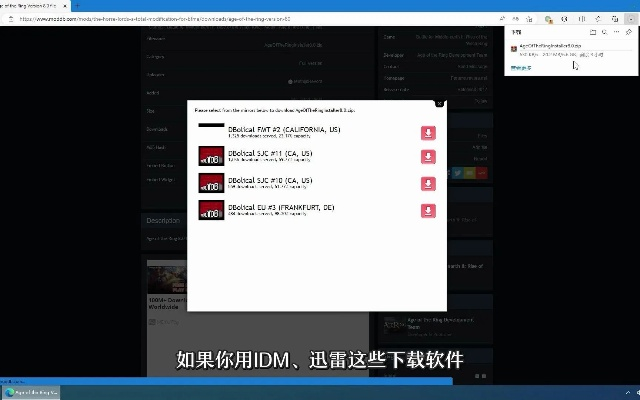Open a new browser tab
The height and width of the screenshot is (400, 640).
pos(77,6)
